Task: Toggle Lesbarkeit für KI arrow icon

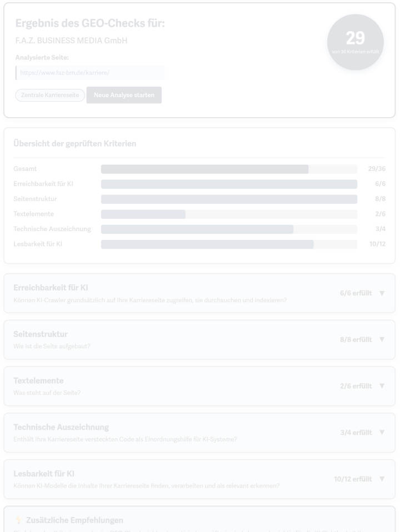Action: click(382, 479)
